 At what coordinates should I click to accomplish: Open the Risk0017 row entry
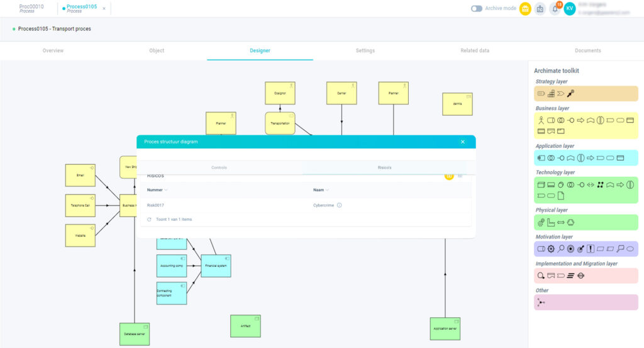pyautogui.click(x=155, y=205)
